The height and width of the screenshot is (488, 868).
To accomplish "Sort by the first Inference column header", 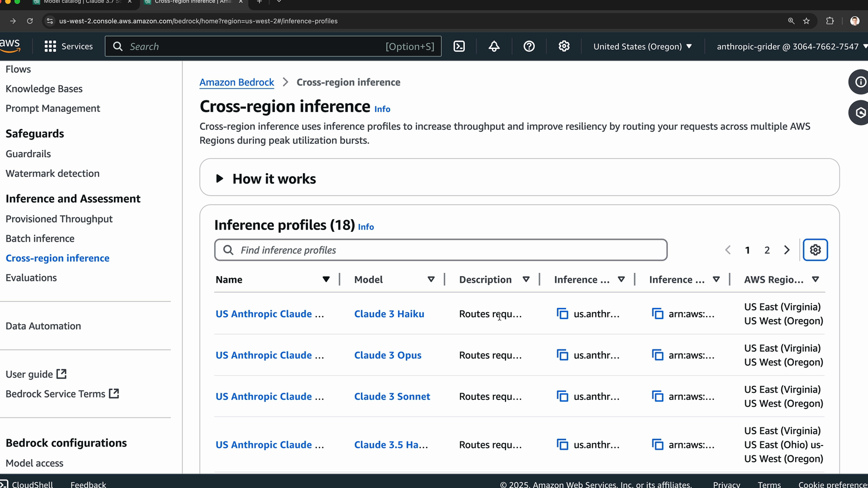I will coord(621,279).
